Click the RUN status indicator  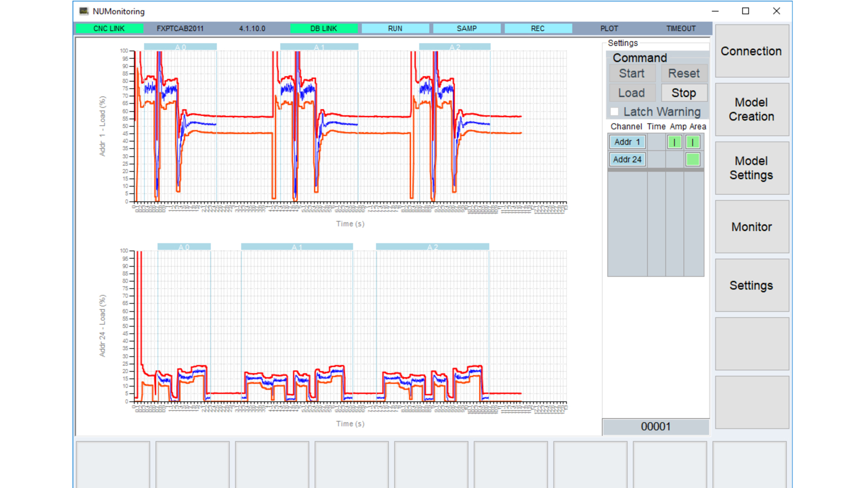click(x=395, y=28)
